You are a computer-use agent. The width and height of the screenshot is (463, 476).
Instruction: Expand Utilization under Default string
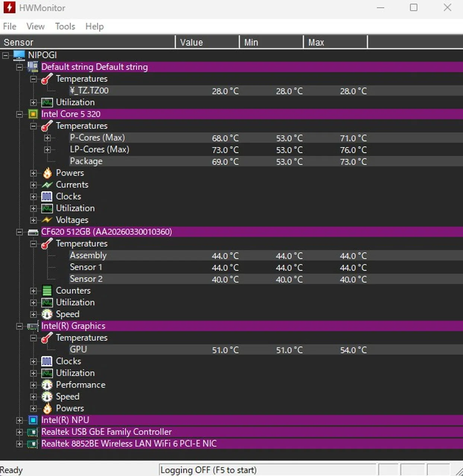click(33, 102)
